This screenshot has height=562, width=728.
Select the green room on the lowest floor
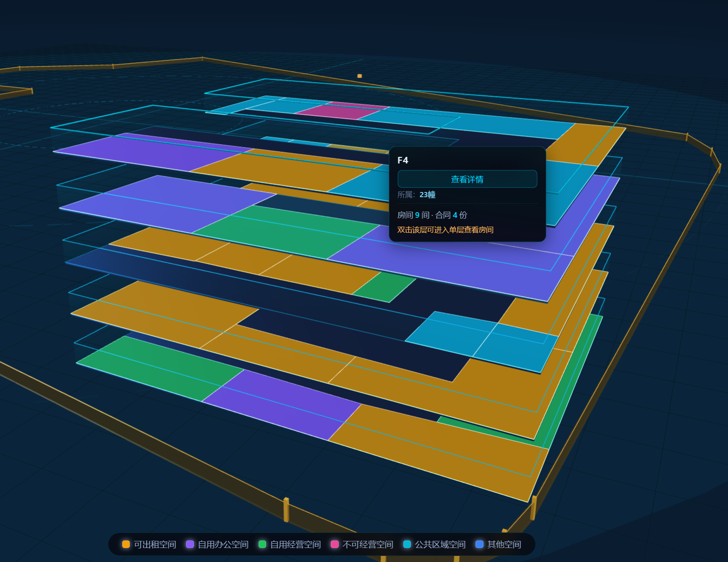coord(159,368)
